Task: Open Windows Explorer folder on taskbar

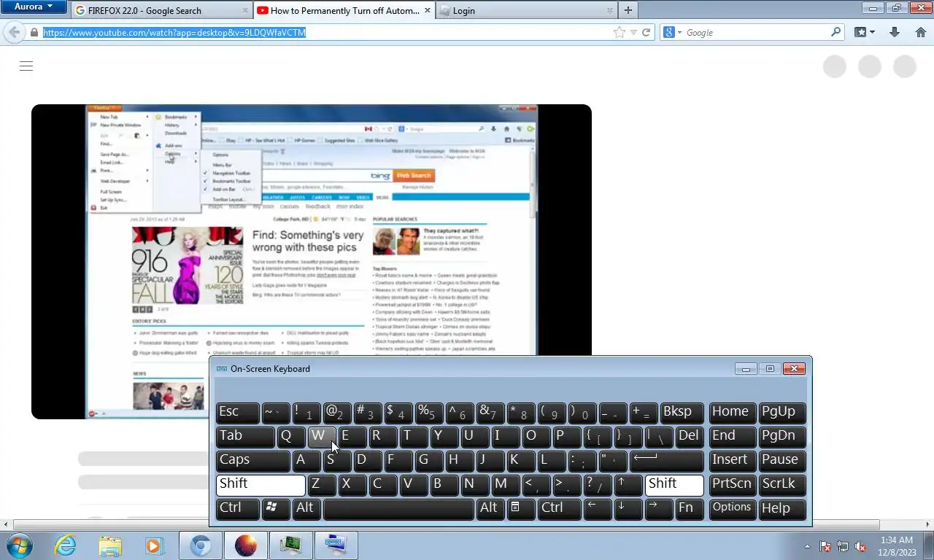Action: click(110, 545)
